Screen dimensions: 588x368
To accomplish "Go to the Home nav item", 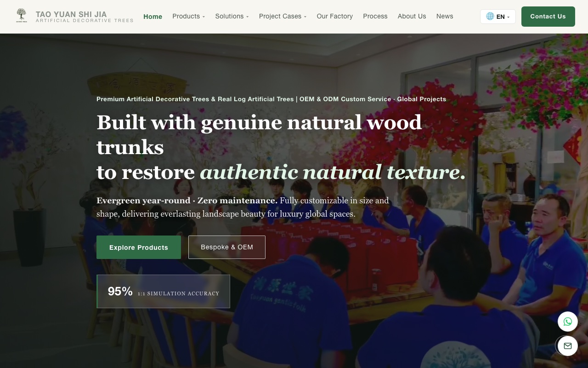I will point(153,17).
